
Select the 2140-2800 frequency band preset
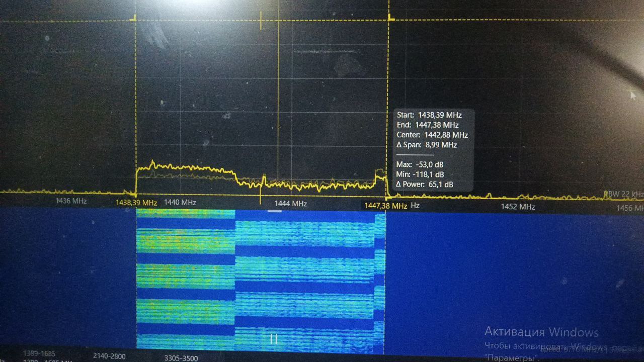tap(108, 356)
